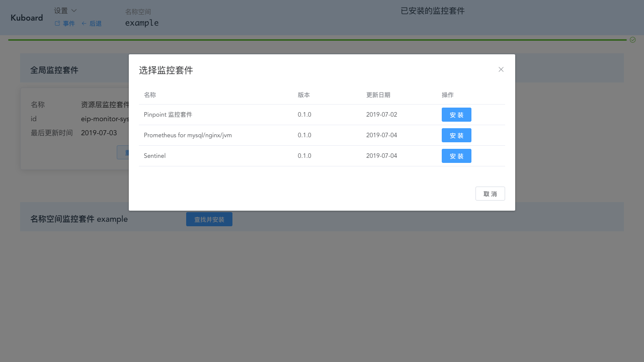Click the 查找并安装 button
The width and height of the screenshot is (644, 362).
coord(209,219)
